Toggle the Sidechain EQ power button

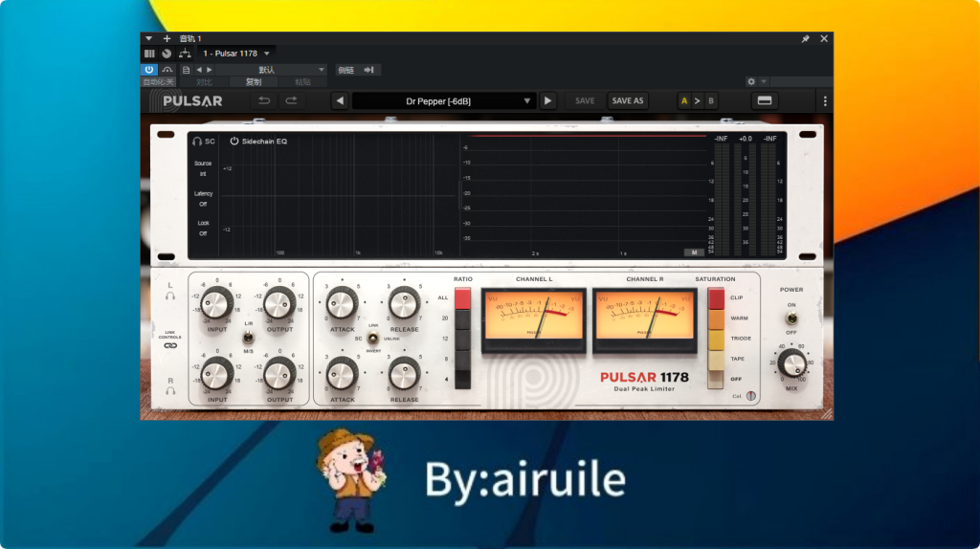click(234, 142)
